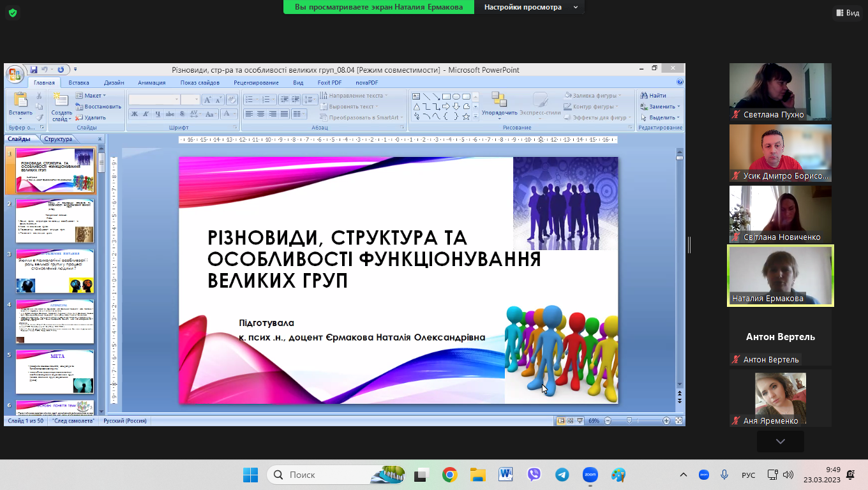The image size is (868, 490).
Task: Toggle bold Ж formatting
Action: point(135,114)
